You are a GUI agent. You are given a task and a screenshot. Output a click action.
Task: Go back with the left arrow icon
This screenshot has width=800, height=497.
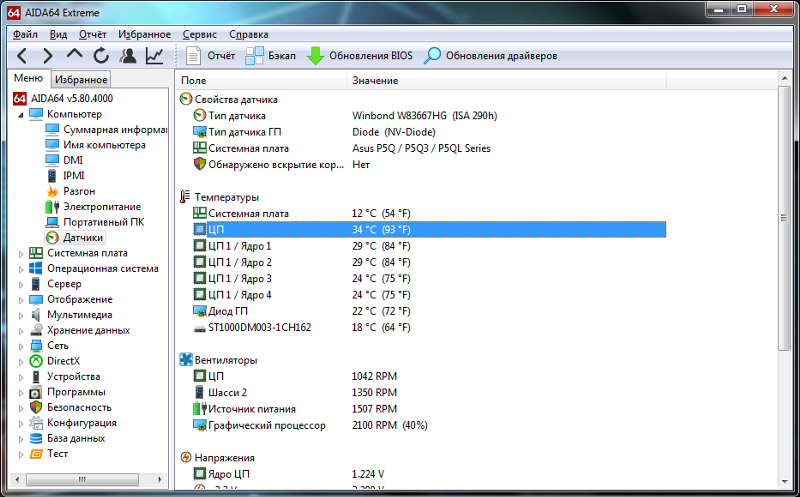[22, 56]
